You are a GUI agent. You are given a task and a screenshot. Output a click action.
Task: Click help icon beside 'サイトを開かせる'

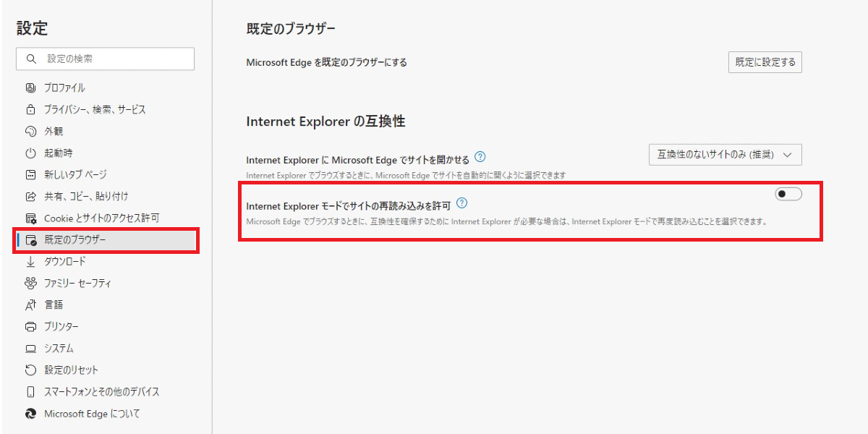coord(480,157)
